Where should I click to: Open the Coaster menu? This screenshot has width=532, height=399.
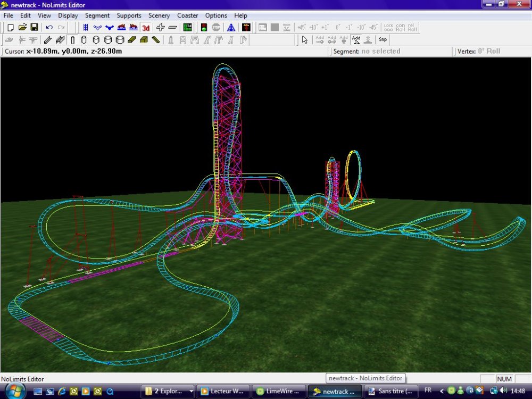(x=187, y=15)
